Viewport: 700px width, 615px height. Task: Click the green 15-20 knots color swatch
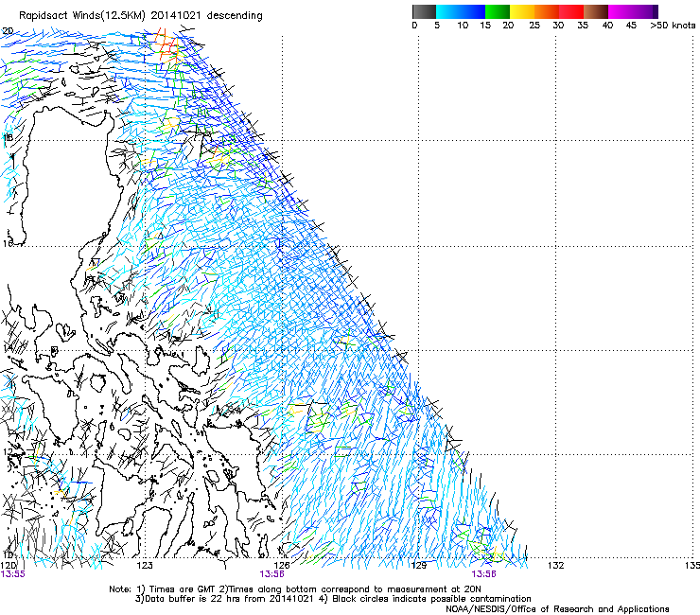(x=498, y=11)
